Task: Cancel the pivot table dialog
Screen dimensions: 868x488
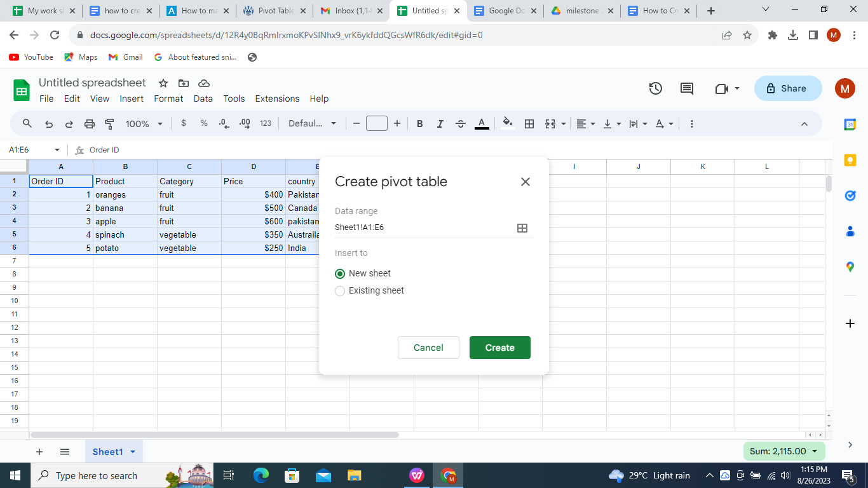Action: [428, 348]
